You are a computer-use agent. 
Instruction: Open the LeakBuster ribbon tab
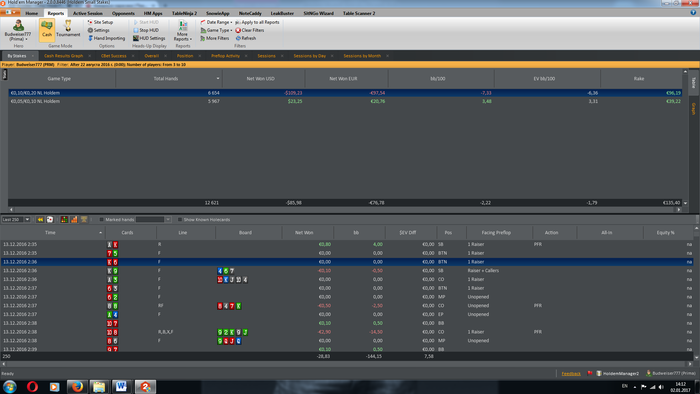coord(282,13)
